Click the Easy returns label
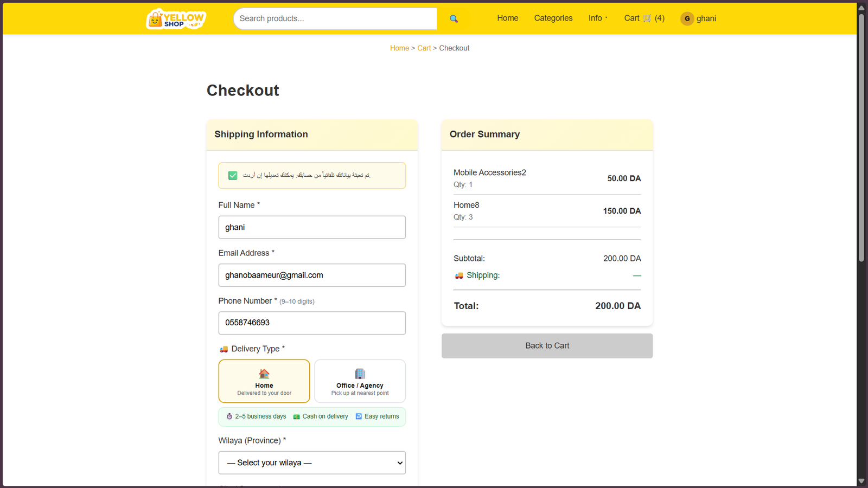The height and width of the screenshot is (488, 868). click(x=382, y=416)
